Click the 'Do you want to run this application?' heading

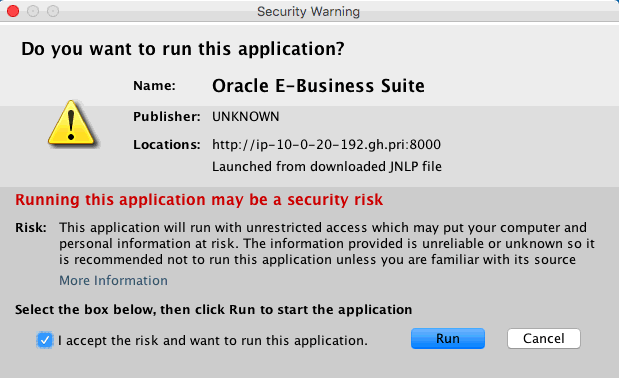click(x=183, y=49)
